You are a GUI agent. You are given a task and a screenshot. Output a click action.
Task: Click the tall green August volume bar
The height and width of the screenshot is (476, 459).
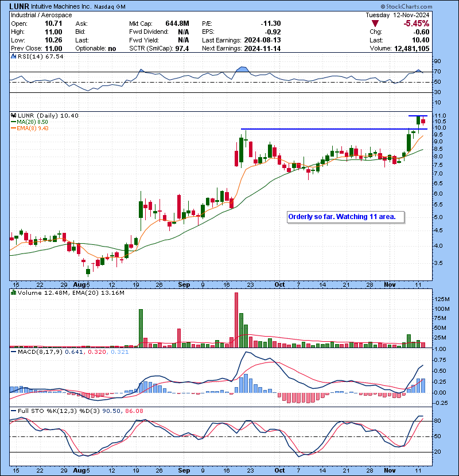coord(141,328)
